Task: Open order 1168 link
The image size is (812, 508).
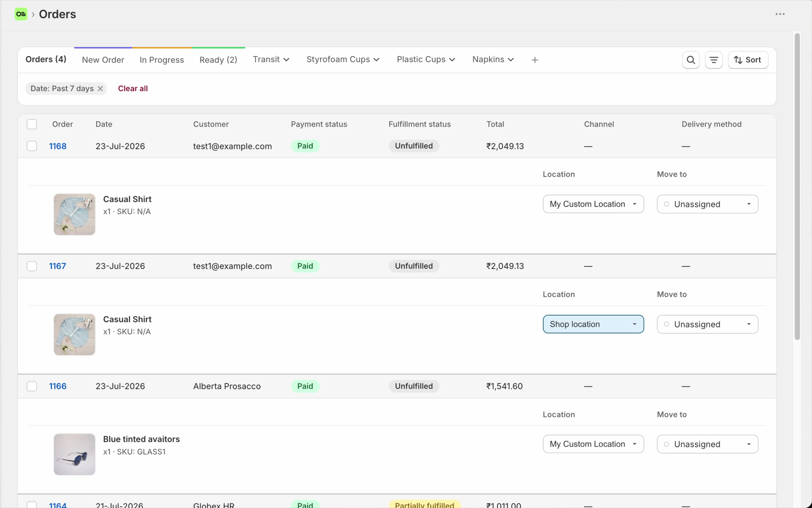Action: [x=58, y=146]
